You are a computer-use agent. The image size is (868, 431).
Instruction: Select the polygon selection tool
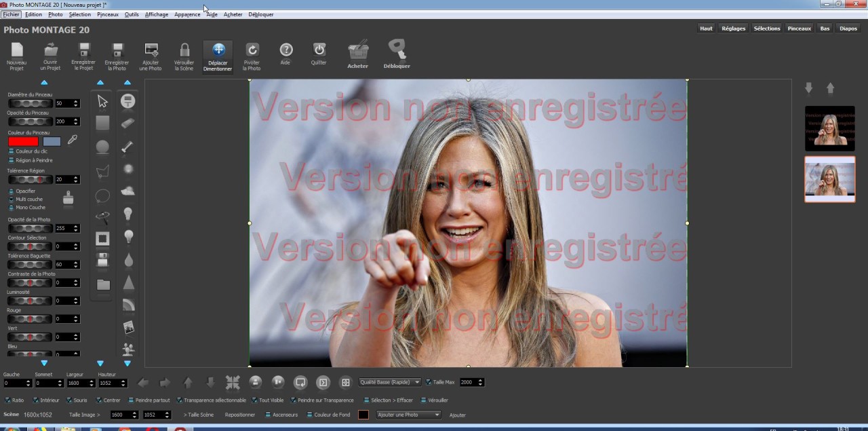pyautogui.click(x=102, y=171)
